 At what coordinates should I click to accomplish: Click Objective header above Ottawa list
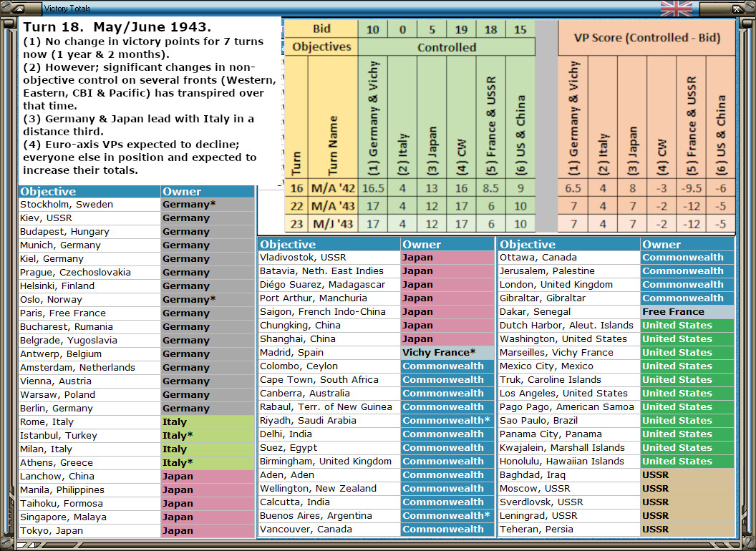[x=569, y=245]
